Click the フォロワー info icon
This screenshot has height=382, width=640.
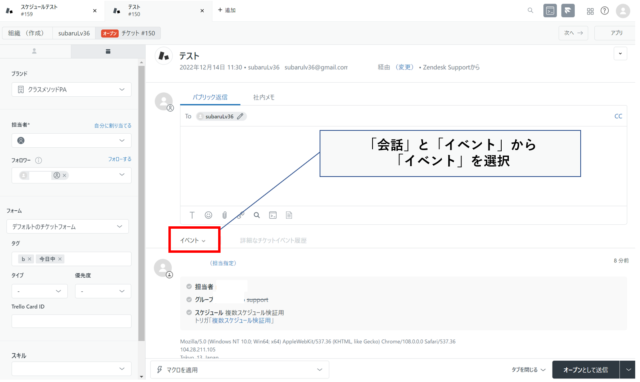click(x=38, y=160)
